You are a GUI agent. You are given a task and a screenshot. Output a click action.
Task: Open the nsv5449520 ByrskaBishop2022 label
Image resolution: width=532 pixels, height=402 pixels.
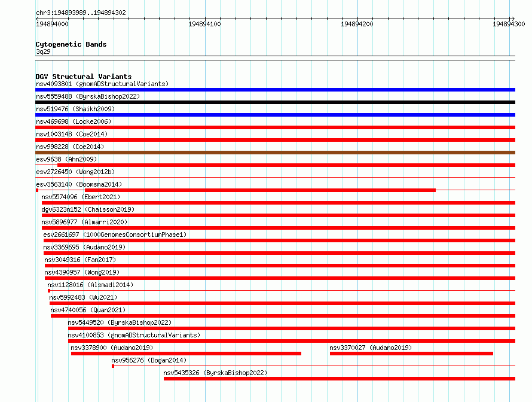120,322
